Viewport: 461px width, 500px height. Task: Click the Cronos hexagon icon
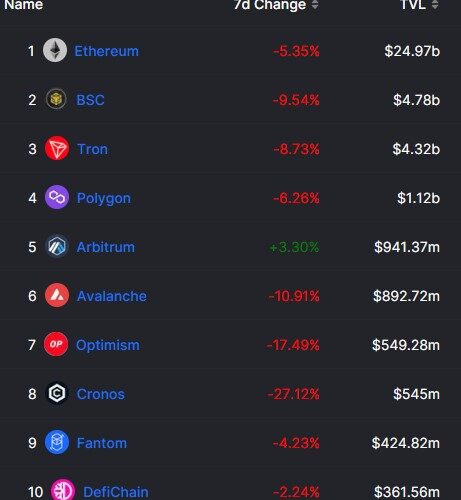point(57,393)
